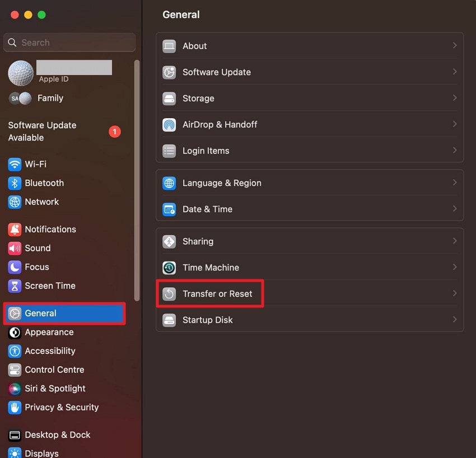476x458 pixels.
Task: Click the Network globe icon in sidebar
Action: [15, 202]
